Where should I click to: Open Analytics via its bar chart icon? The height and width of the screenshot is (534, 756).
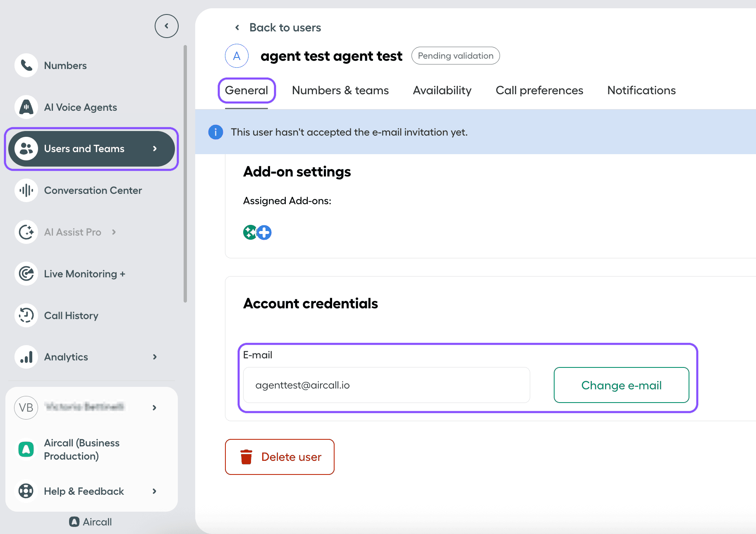pyautogui.click(x=26, y=357)
